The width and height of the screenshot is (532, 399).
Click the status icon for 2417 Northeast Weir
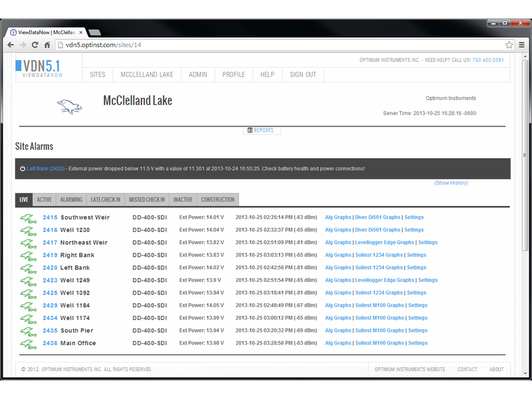[28, 243]
